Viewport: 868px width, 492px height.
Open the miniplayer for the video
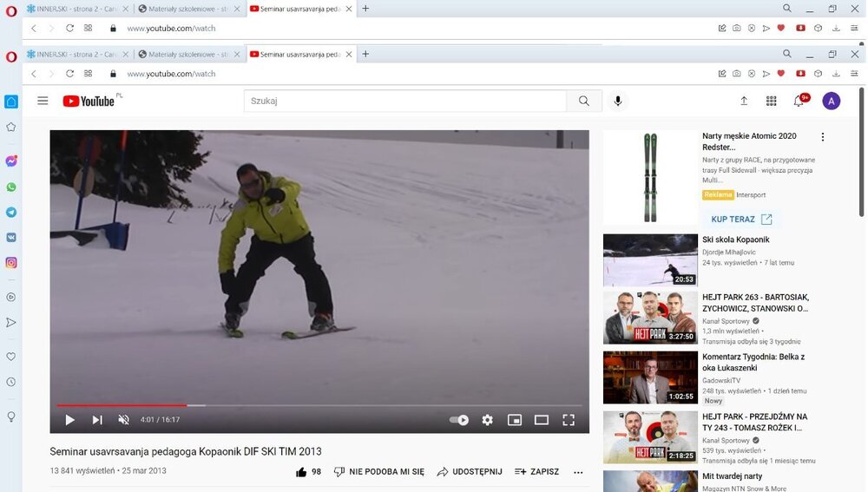pos(515,420)
